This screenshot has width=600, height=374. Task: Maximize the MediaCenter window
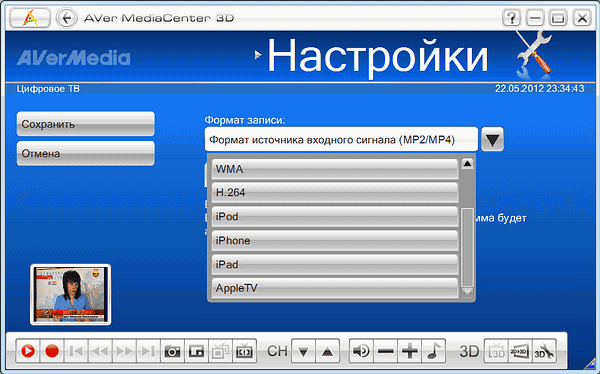tap(558, 18)
